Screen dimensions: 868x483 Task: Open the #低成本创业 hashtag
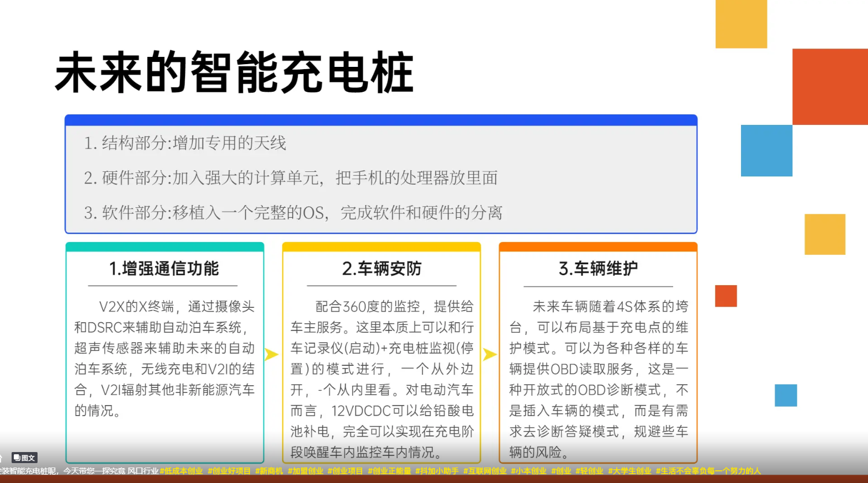pos(181,471)
